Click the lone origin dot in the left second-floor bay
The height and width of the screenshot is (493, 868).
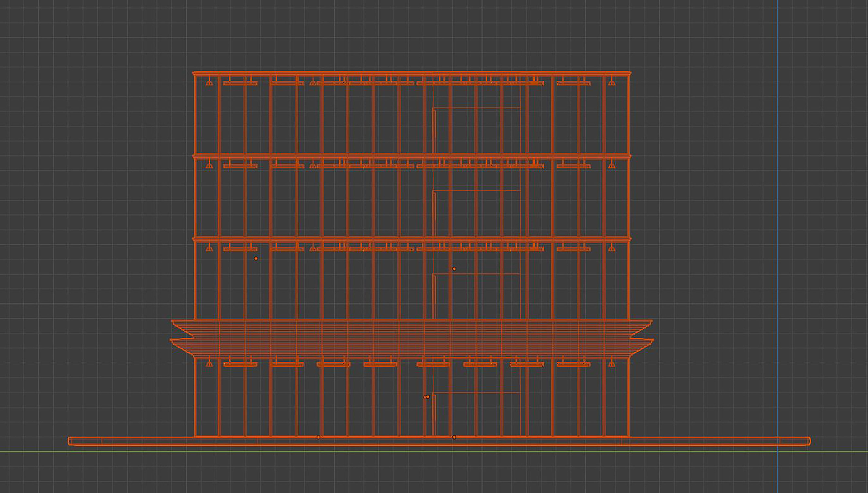(256, 259)
